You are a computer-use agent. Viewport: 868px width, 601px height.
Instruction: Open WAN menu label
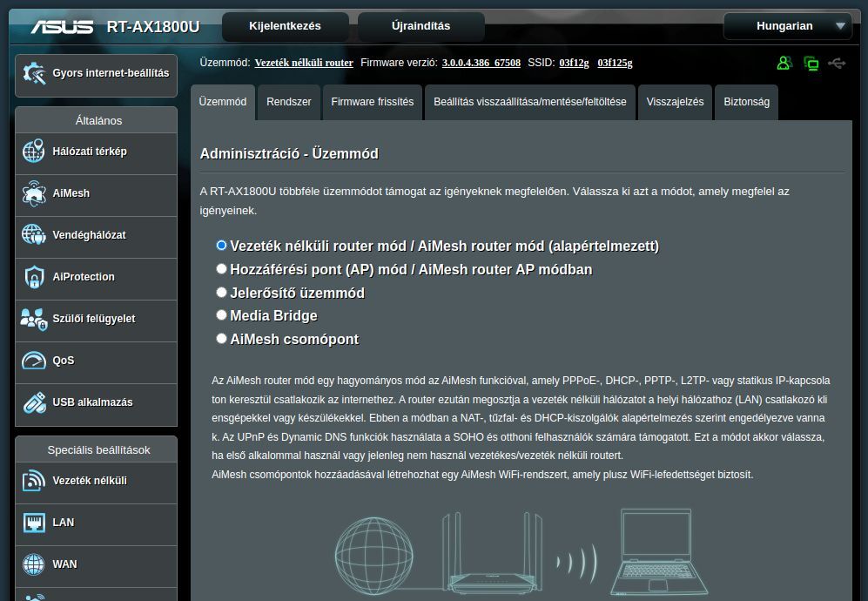(64, 564)
